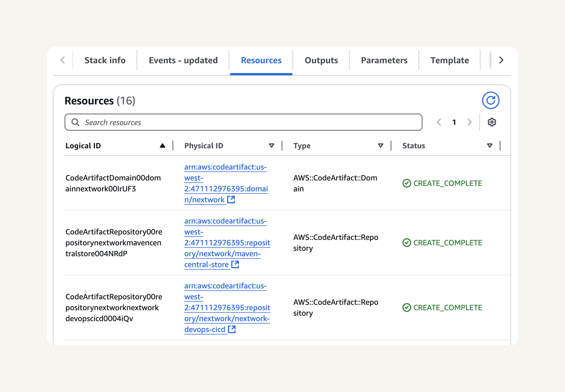Select the Resources tab
Viewport: 565px width, 392px height.
click(x=261, y=60)
